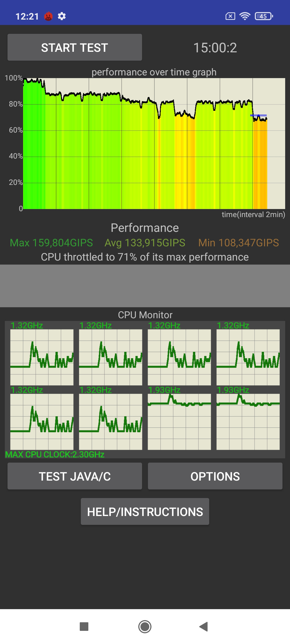Viewport: 290px width, 644px height.
Task: Tap the blue marker line on graph
Action: click(x=258, y=115)
